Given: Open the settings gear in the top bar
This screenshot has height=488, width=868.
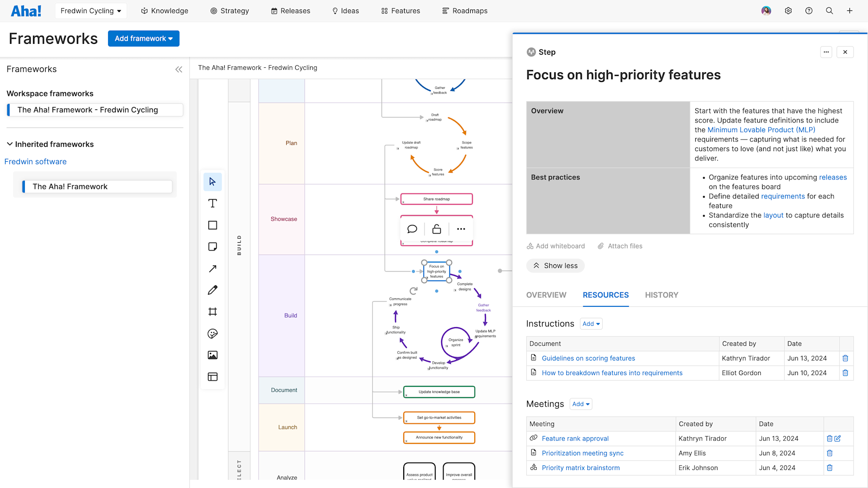Looking at the screenshot, I should point(788,10).
